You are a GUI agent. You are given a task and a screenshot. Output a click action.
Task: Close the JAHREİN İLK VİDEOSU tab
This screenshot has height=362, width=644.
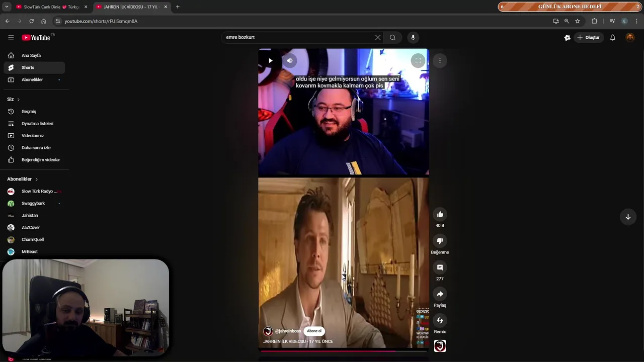166,7
